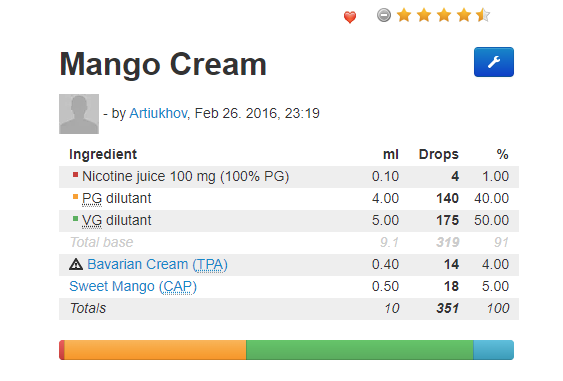Rate the recipe five stars
The height and width of the screenshot is (381, 563).
(483, 15)
